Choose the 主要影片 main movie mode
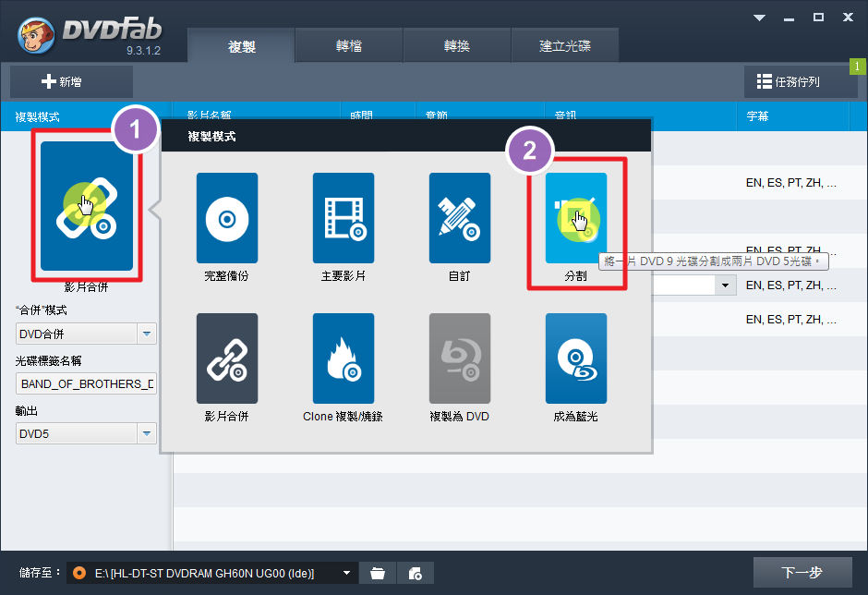Viewport: 868px width, 595px height. (x=343, y=218)
